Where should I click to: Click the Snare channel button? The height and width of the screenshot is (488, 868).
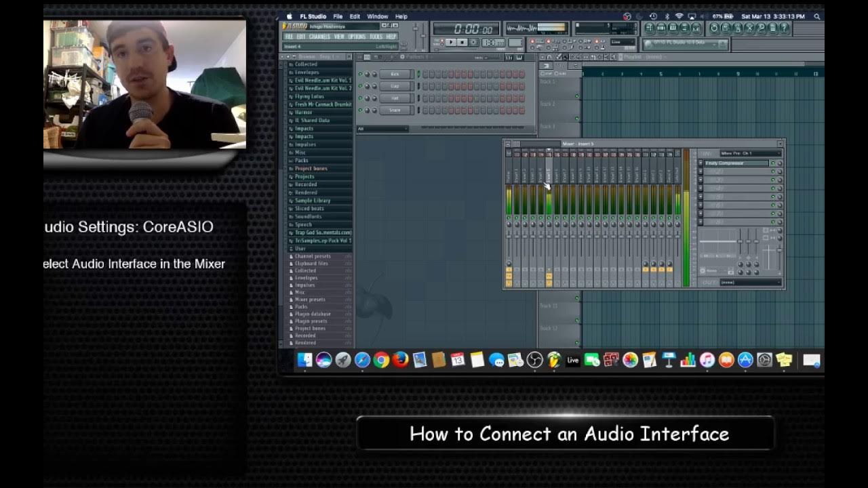pyautogui.click(x=395, y=110)
